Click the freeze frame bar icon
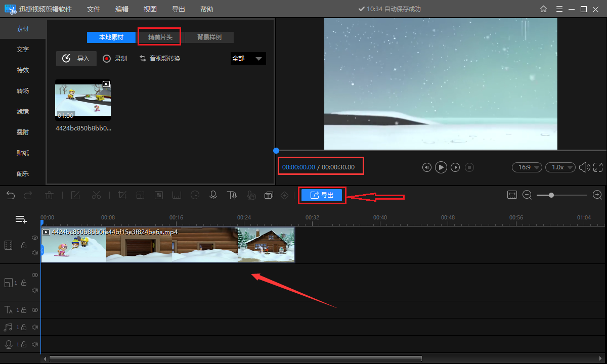607x364 pixels. pos(177,195)
